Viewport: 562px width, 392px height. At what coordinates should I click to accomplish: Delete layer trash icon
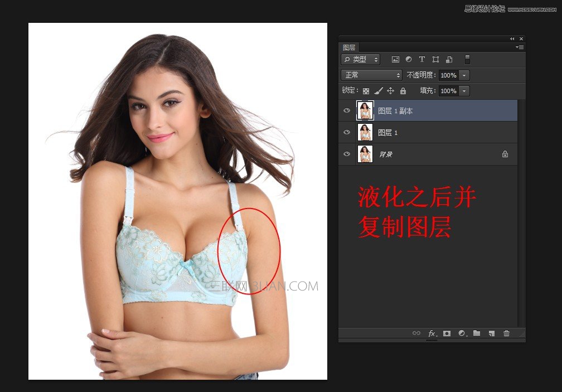point(506,333)
